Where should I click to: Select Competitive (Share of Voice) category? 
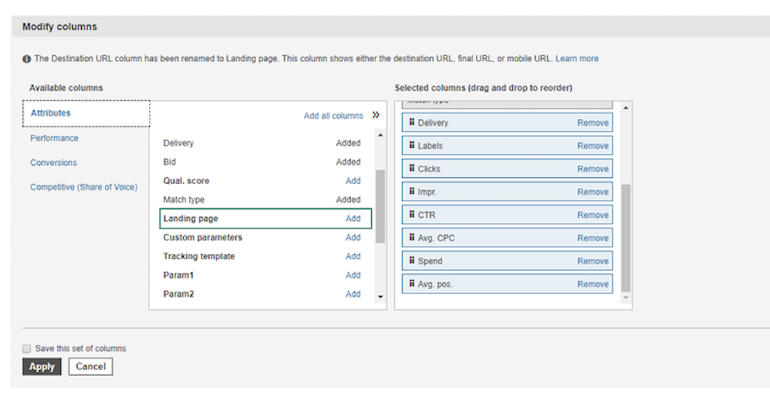click(84, 187)
